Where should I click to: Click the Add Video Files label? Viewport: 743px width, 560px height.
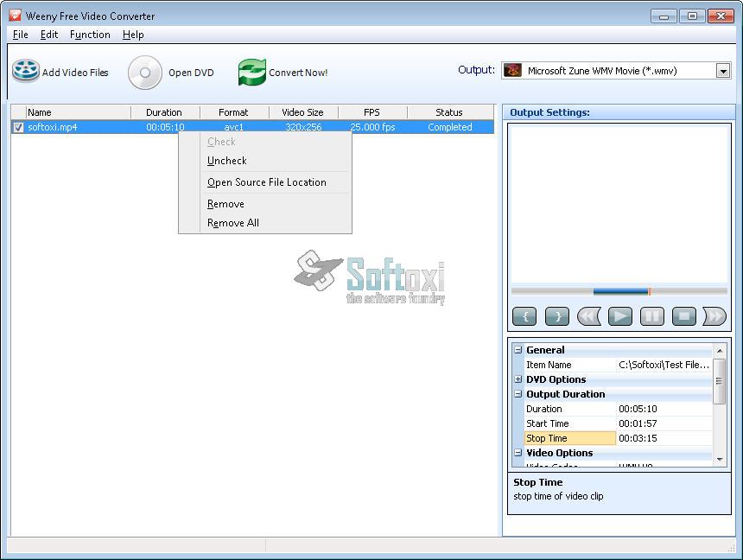75,73
